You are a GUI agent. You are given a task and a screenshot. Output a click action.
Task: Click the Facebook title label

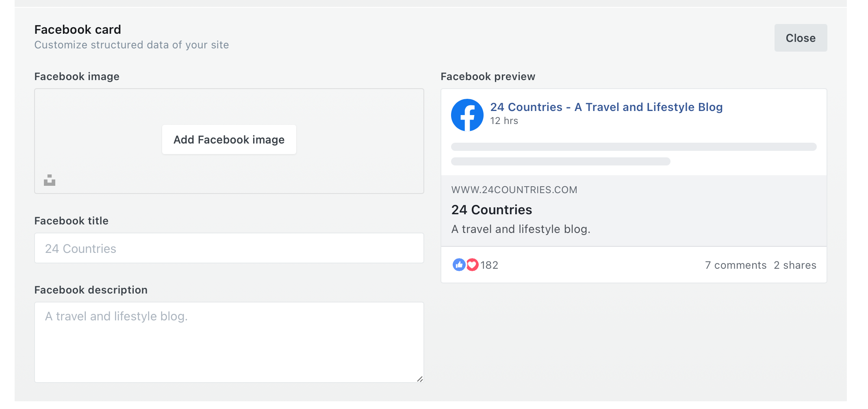72,221
